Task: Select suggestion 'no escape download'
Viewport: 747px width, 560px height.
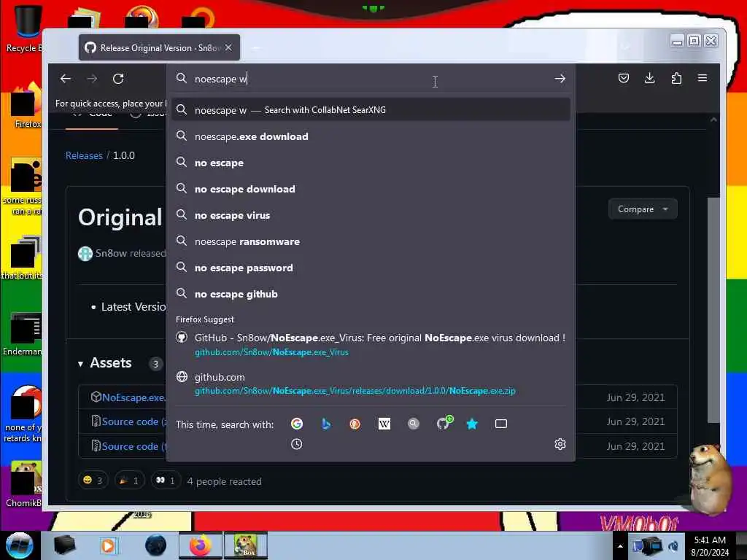Action: [x=371, y=189]
